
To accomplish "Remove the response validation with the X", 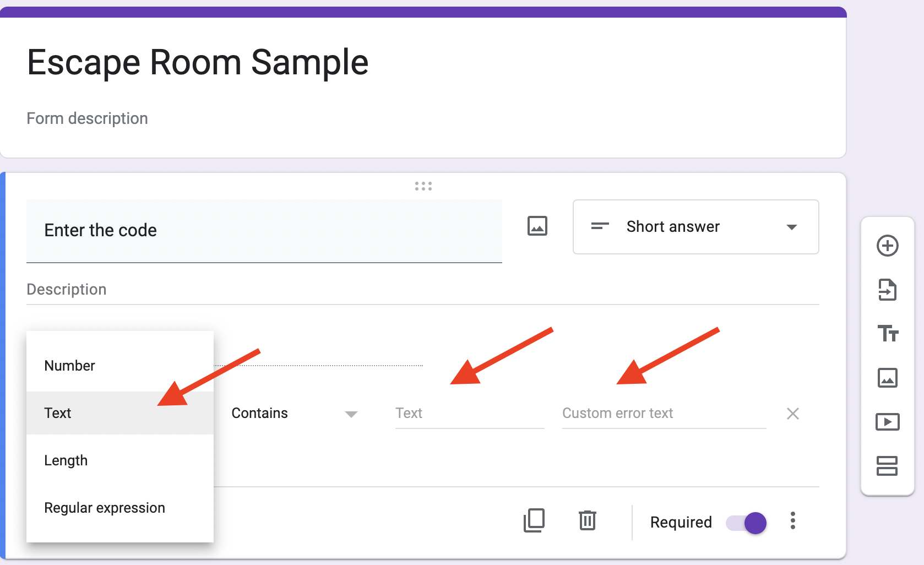I will tap(792, 414).
